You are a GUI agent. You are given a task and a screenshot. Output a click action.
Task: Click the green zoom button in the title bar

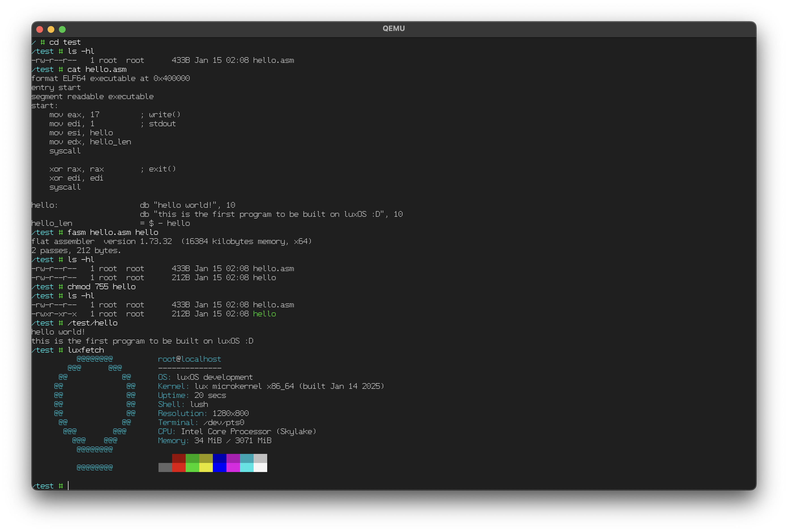point(62,29)
